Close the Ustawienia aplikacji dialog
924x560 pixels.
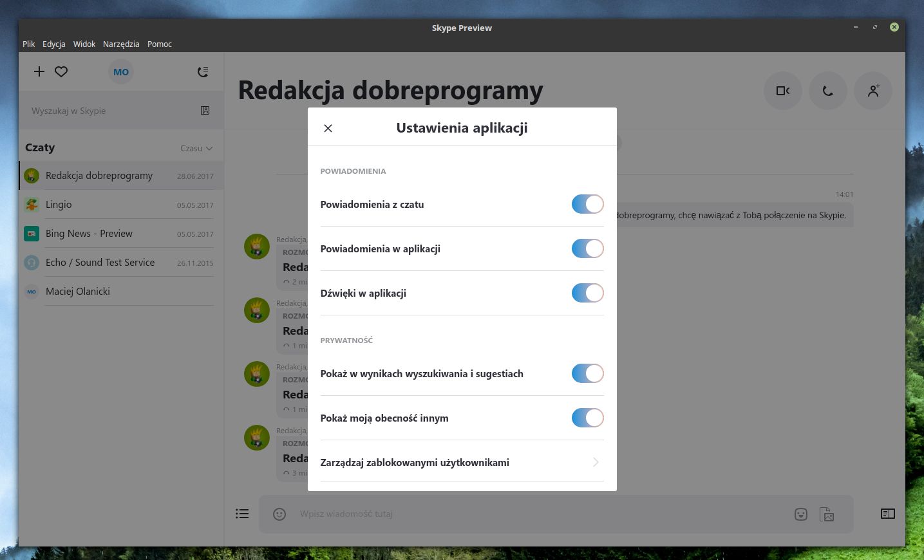click(328, 128)
